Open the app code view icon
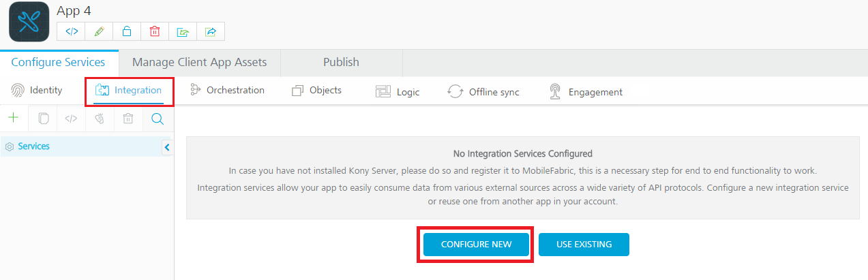The image size is (868, 280). tap(72, 31)
